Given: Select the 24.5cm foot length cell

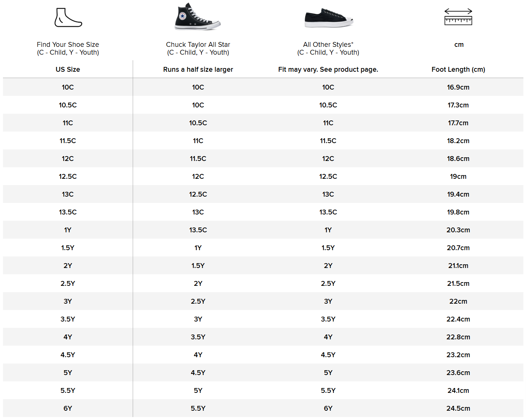Looking at the screenshot, I should 458,408.
